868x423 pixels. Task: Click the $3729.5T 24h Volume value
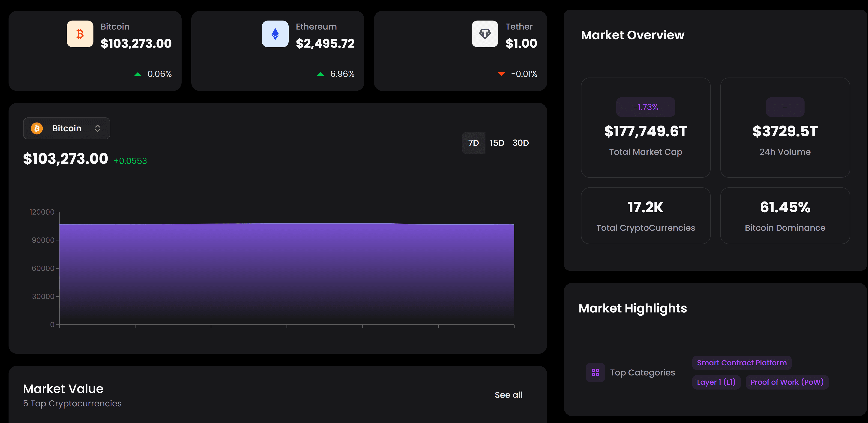(785, 132)
